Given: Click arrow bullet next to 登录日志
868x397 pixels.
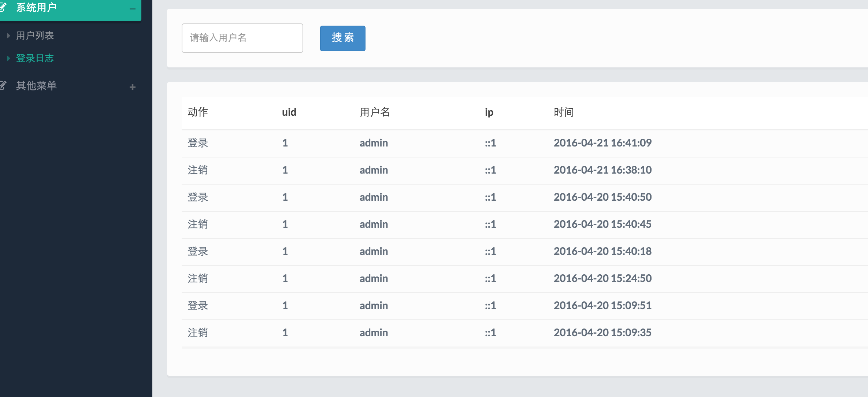Looking at the screenshot, I should (8, 59).
